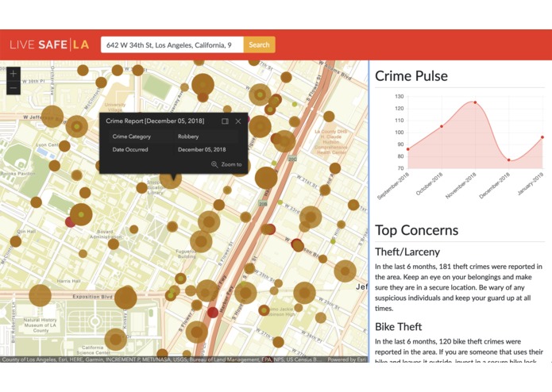This screenshot has height=392, width=552.
Task: Select the November-2018 peak chart point
Action: tap(475, 102)
